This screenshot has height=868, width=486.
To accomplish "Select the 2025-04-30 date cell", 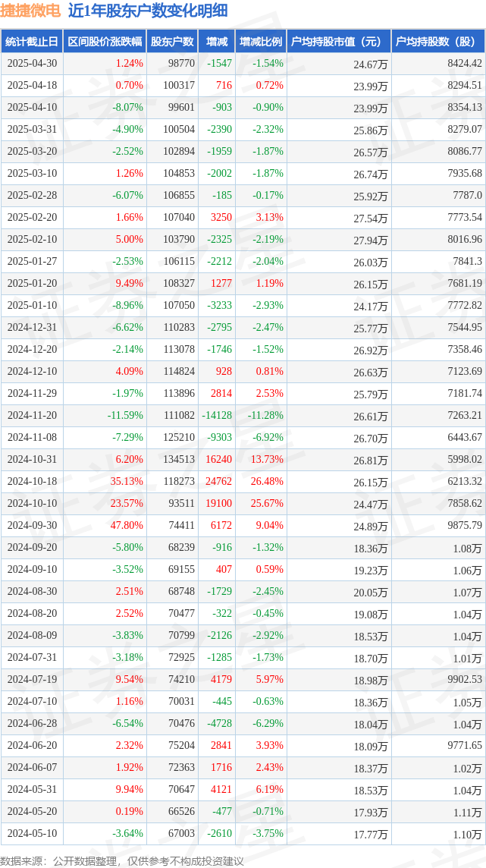I will [32, 64].
